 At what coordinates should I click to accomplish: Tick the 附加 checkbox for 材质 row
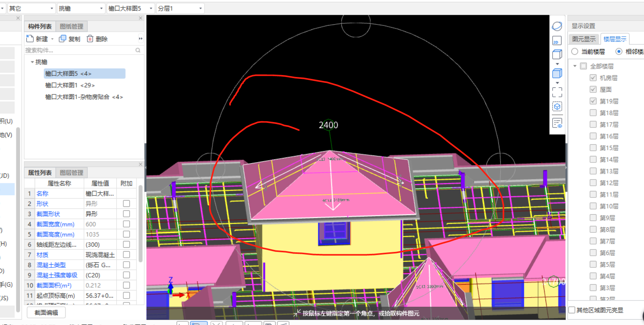[126, 255]
